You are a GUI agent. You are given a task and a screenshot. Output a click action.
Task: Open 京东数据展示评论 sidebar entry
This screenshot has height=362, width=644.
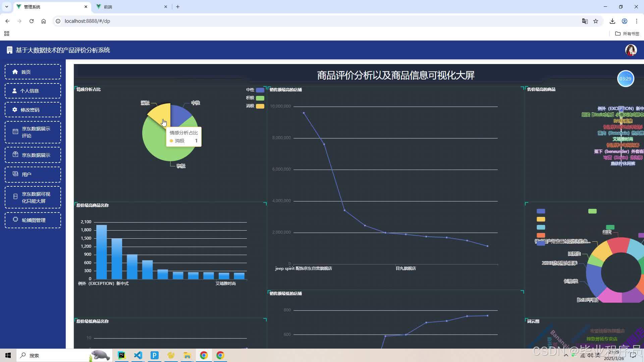coord(33,132)
